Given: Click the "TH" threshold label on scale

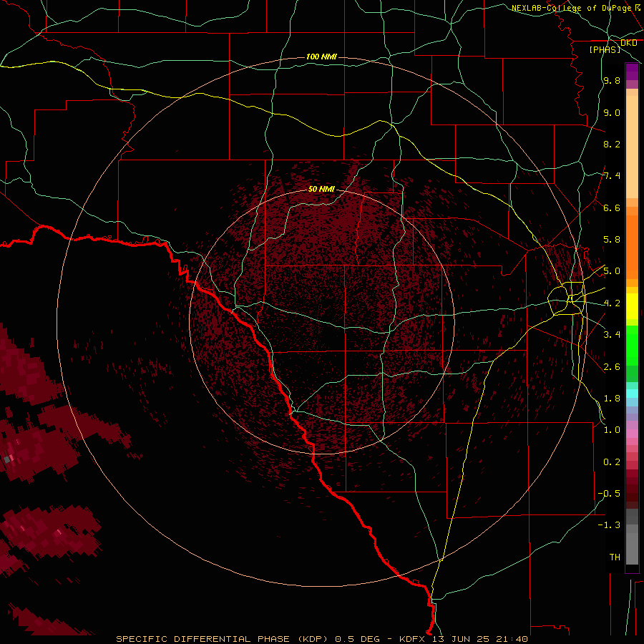Looking at the screenshot, I should click(x=615, y=557).
